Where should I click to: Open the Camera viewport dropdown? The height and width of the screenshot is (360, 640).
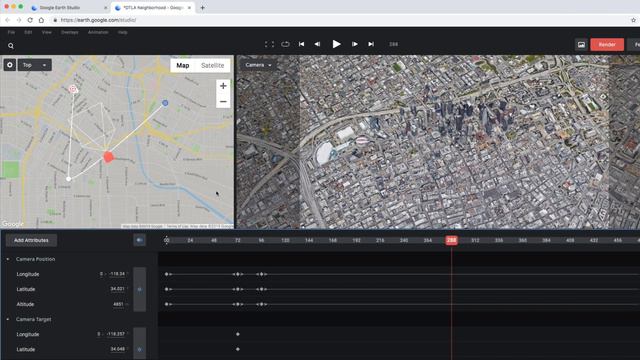258,65
